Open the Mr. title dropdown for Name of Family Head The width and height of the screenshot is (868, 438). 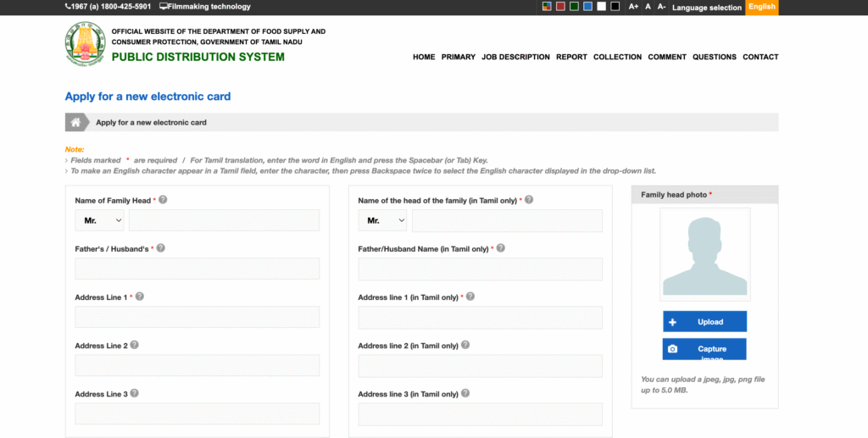point(100,220)
